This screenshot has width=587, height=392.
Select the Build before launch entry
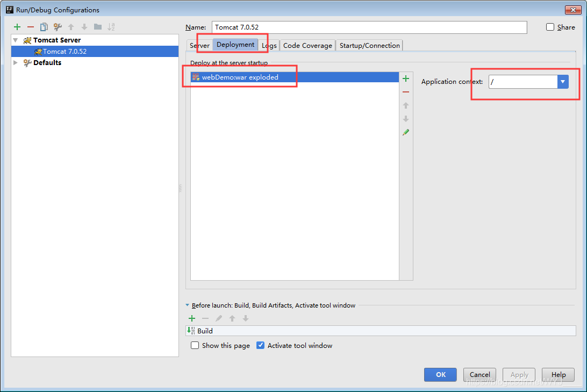[381, 331]
